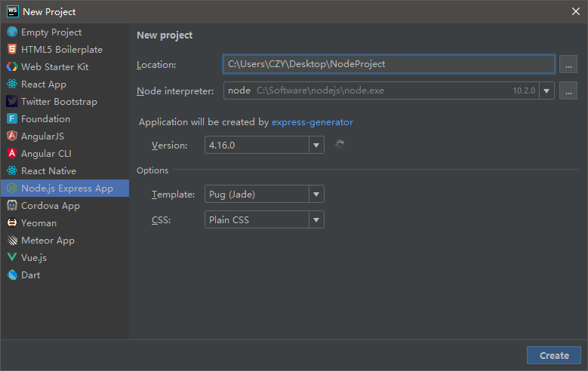Choose the Vue.js logo icon
Screen dimensions: 588x371
[12, 258]
